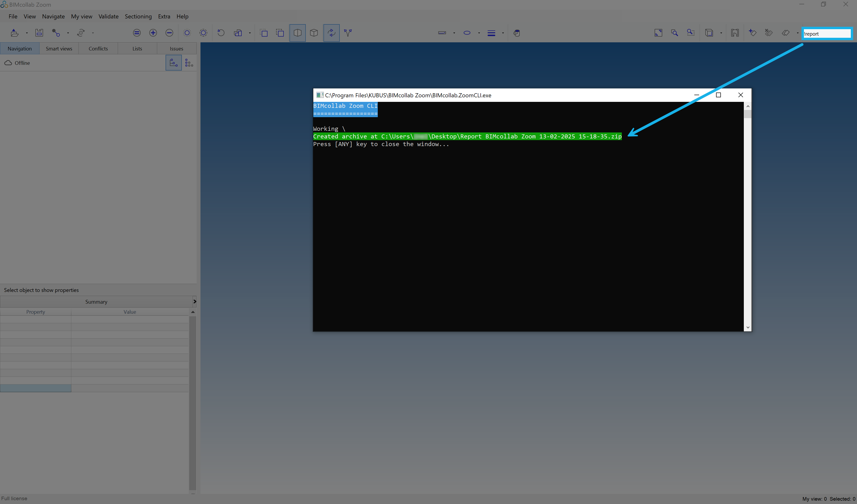Switch to the Lists tab
The image size is (857, 504).
coord(137,49)
